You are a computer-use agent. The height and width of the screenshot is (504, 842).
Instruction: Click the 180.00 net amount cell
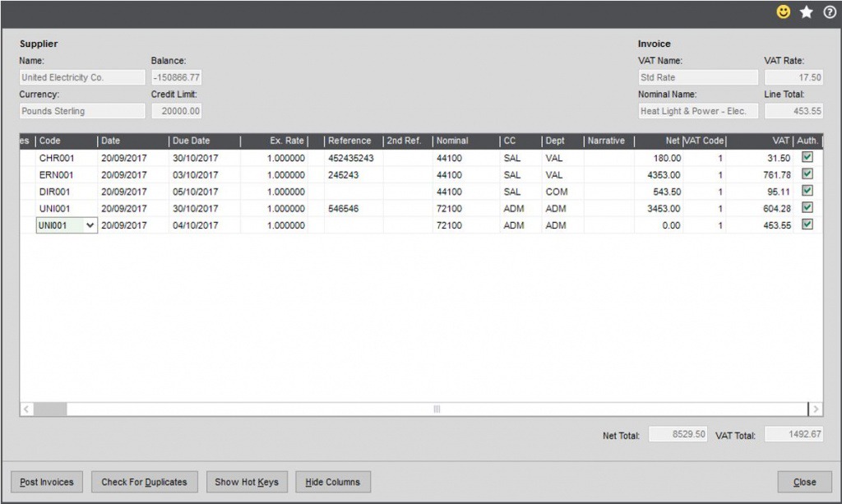click(x=659, y=159)
